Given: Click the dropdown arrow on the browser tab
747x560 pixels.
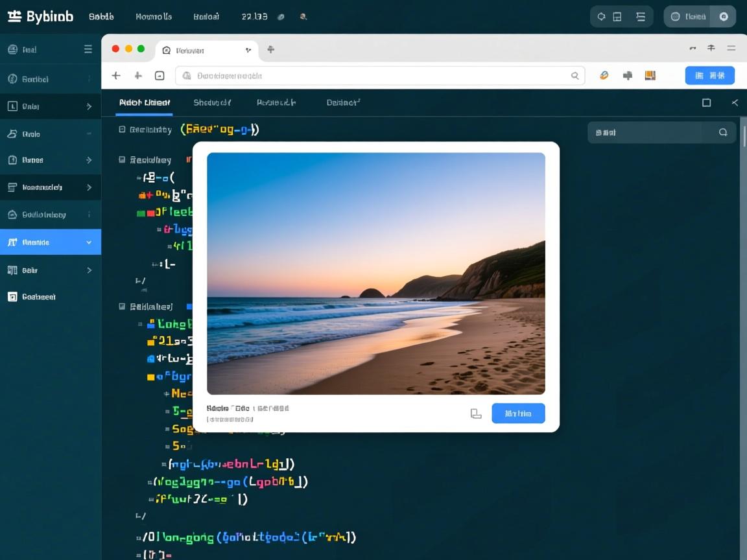Looking at the screenshot, I should 248,50.
